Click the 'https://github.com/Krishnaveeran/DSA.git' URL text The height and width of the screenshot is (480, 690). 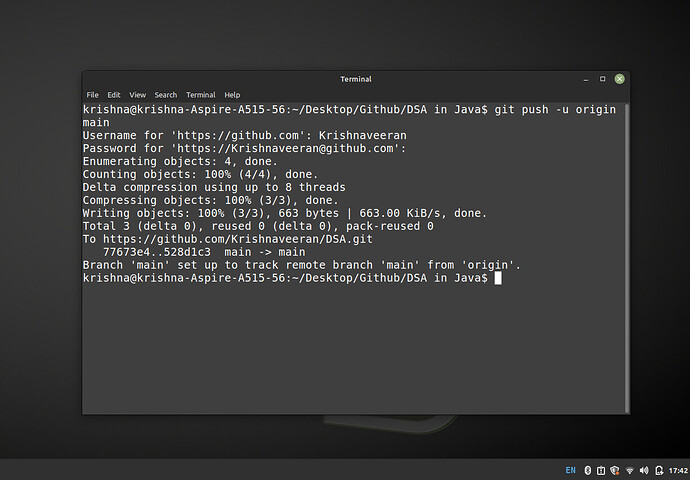point(238,239)
